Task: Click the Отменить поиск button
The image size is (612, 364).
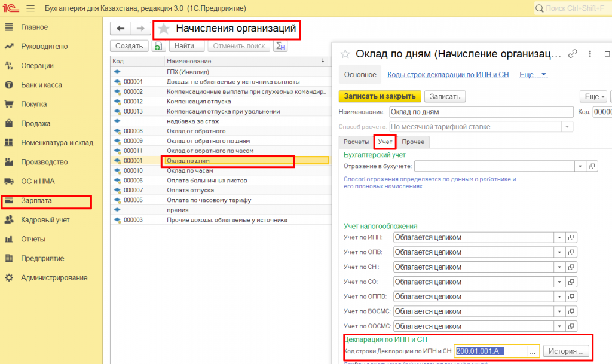Action: click(x=238, y=46)
